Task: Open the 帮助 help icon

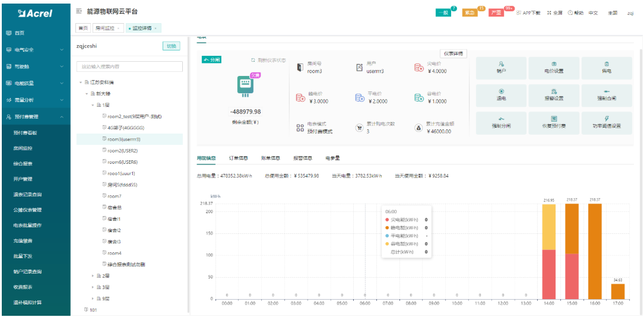Action: tap(570, 12)
